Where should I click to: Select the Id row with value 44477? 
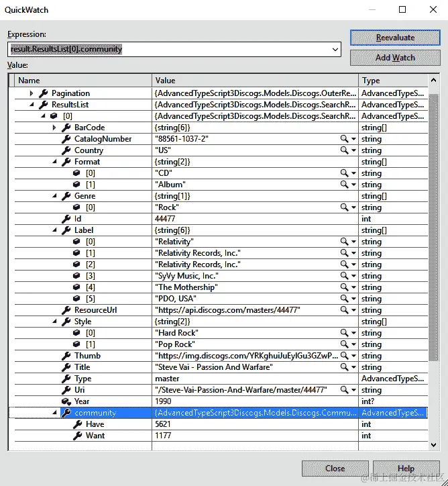(221, 219)
